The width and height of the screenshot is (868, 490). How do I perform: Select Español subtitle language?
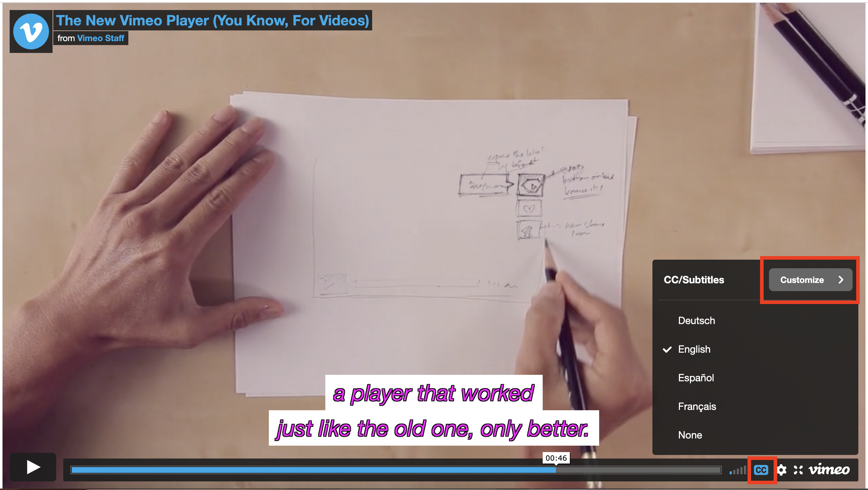click(696, 377)
